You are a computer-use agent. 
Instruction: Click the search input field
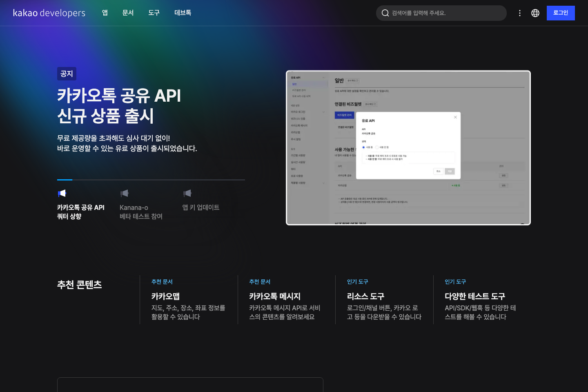tap(441, 13)
